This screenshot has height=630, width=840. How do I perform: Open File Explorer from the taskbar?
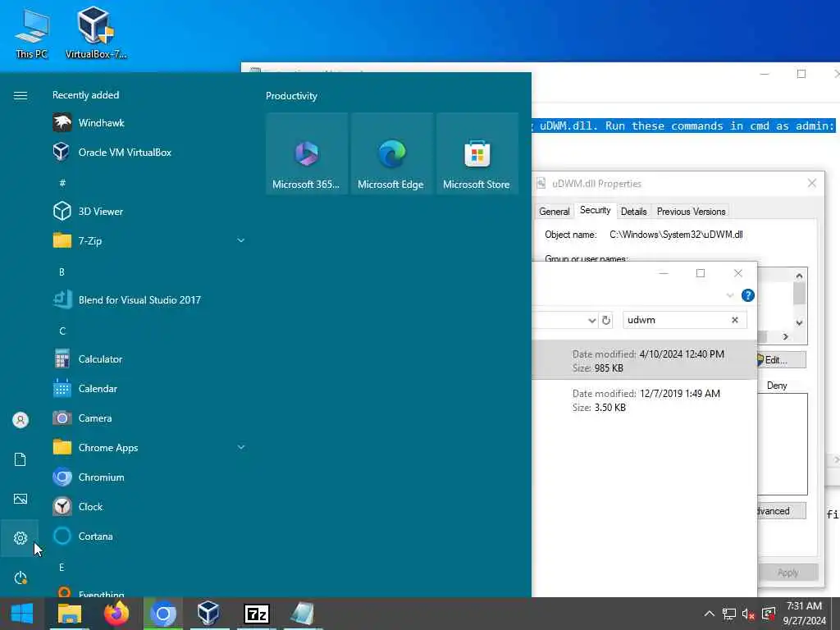[69, 614]
